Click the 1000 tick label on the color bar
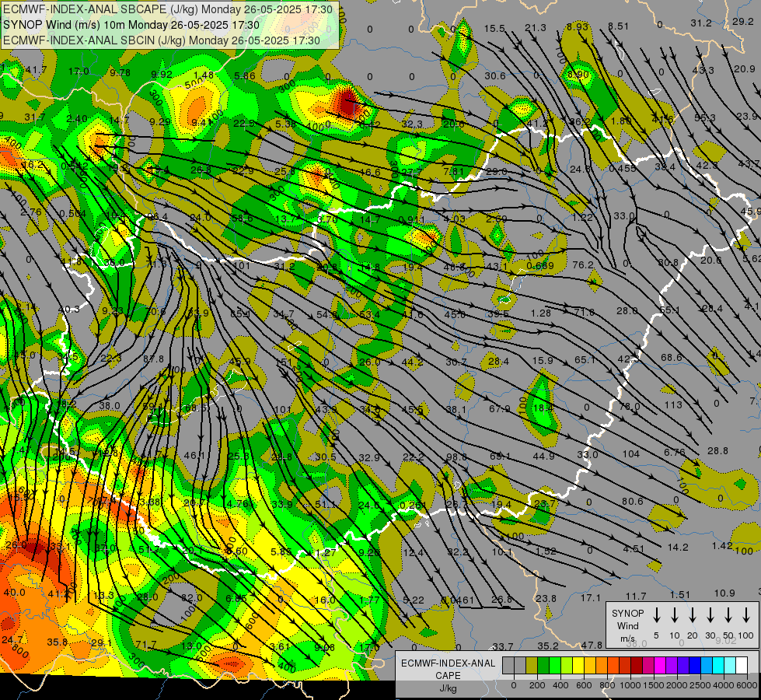 tap(630, 685)
